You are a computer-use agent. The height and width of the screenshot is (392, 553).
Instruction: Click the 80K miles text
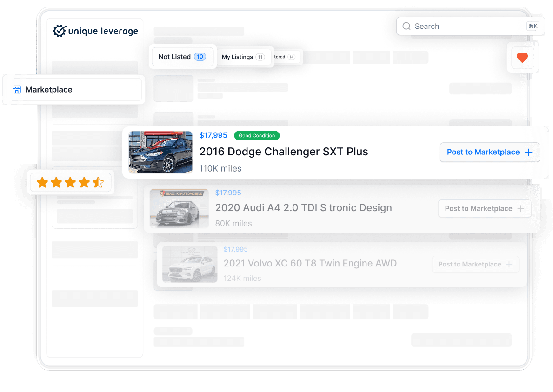(233, 224)
